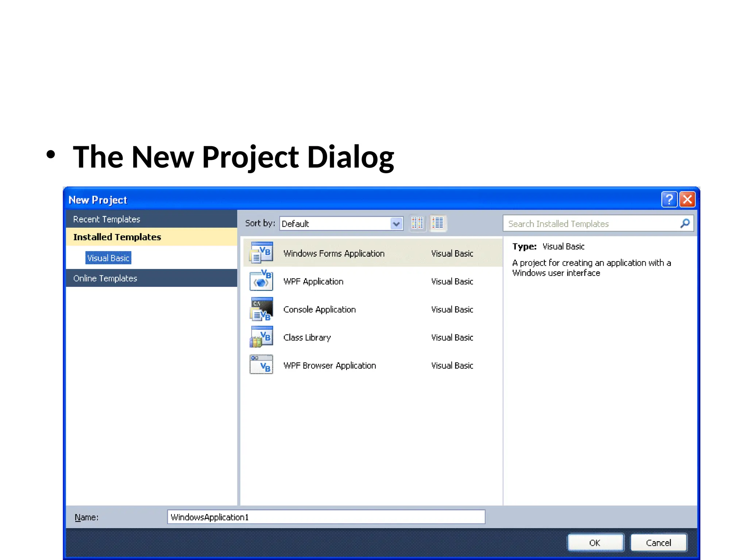This screenshot has width=747, height=560.
Task: Click Visual Basic label in WPF Application row
Action: (452, 281)
